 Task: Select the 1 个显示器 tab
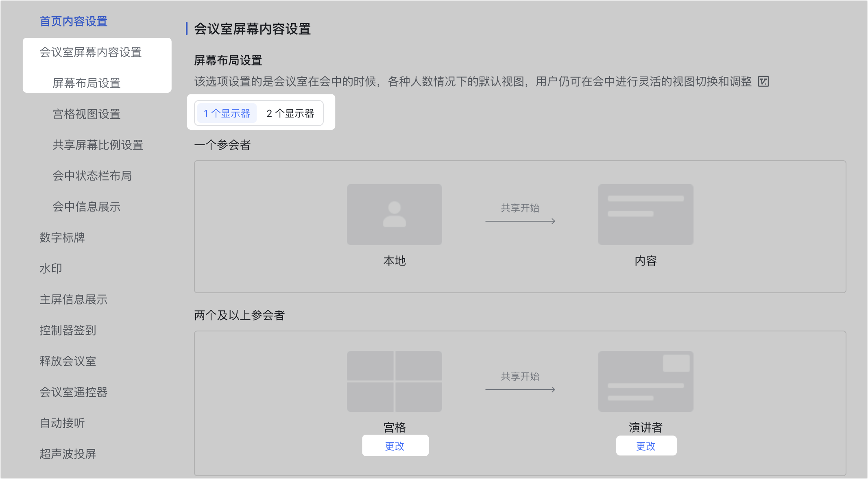pos(227,113)
